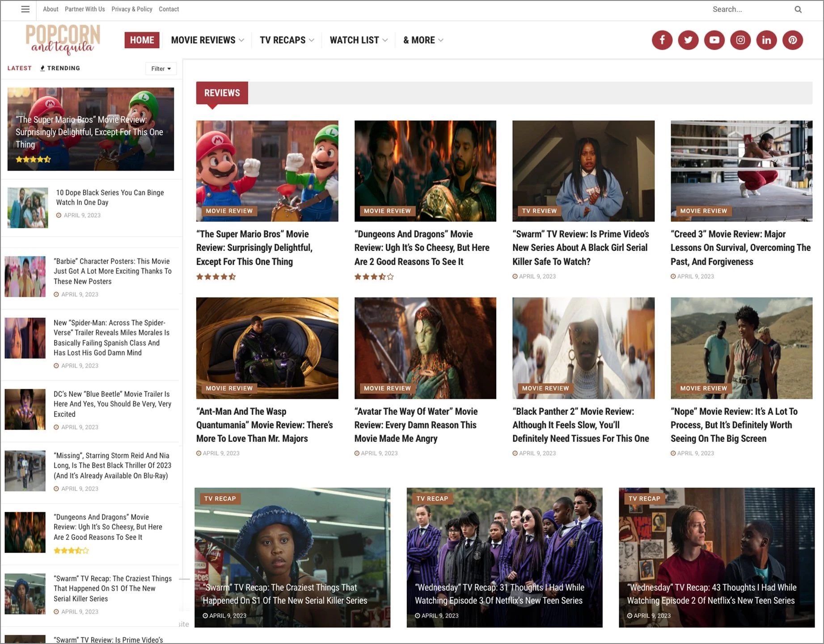Open 'Avatar The Way Of Water' review headline
Image resolution: width=824 pixels, height=644 pixels.
416,425
